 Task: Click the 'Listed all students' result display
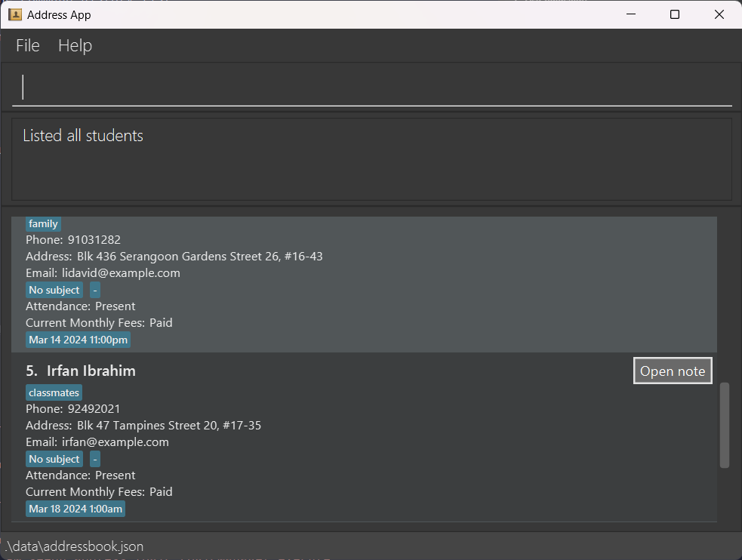point(83,136)
